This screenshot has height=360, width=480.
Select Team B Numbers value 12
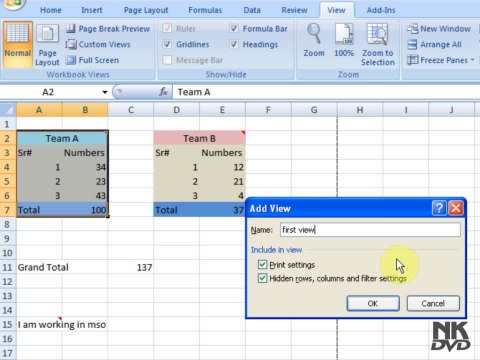tap(222, 167)
